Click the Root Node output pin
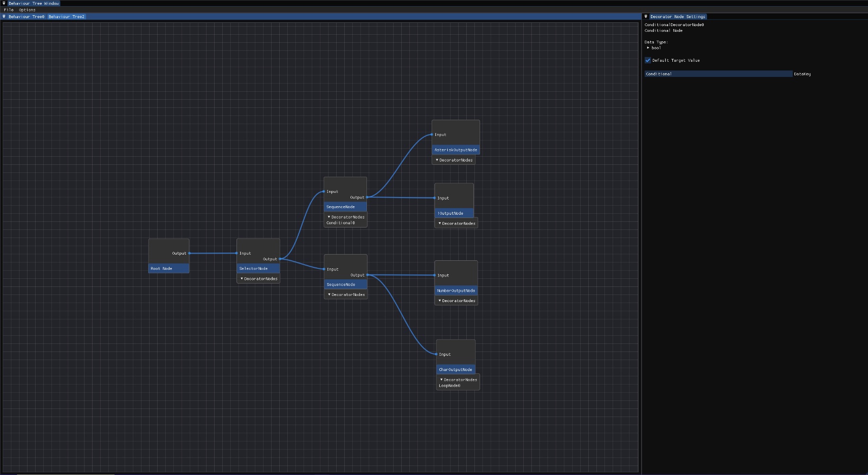This screenshot has width=868, height=475. (189, 253)
